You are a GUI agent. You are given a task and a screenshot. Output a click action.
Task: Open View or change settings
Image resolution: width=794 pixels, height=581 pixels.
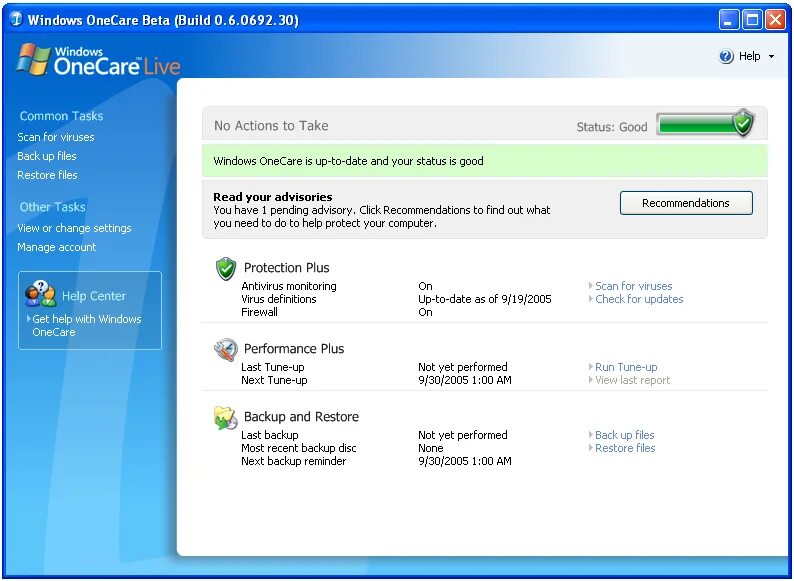tap(74, 228)
